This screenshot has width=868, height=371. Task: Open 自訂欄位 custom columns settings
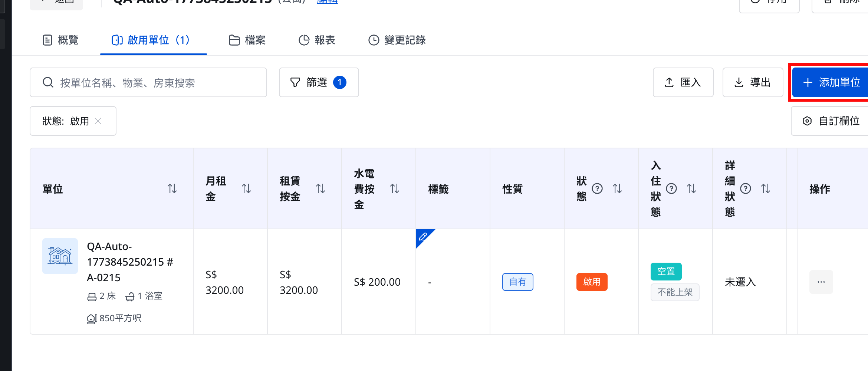coord(830,121)
